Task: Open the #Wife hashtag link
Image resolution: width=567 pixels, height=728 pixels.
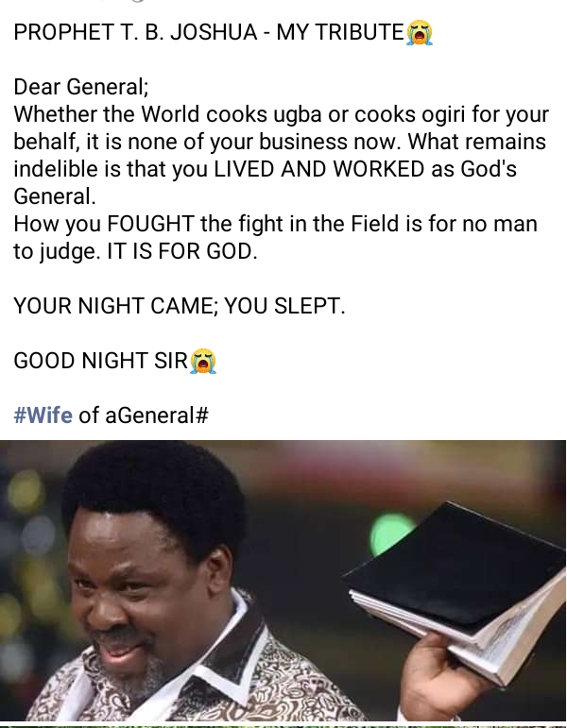Action: coord(43,415)
